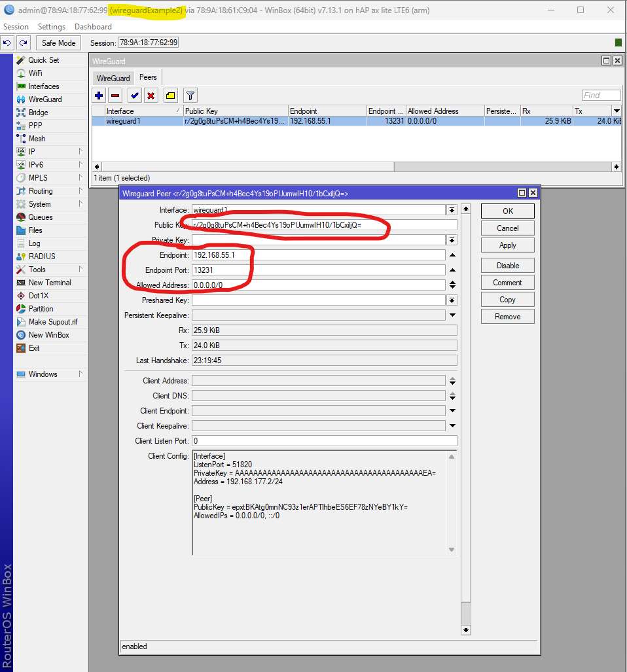Open the filter funnel icon
The width and height of the screenshot is (627, 672).
point(190,96)
